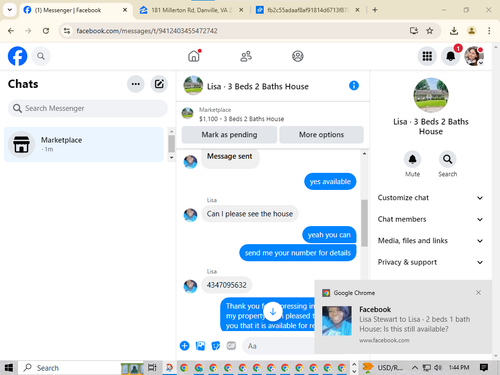Open Chrome downloads icon
The height and width of the screenshot is (375, 500).
point(454,31)
